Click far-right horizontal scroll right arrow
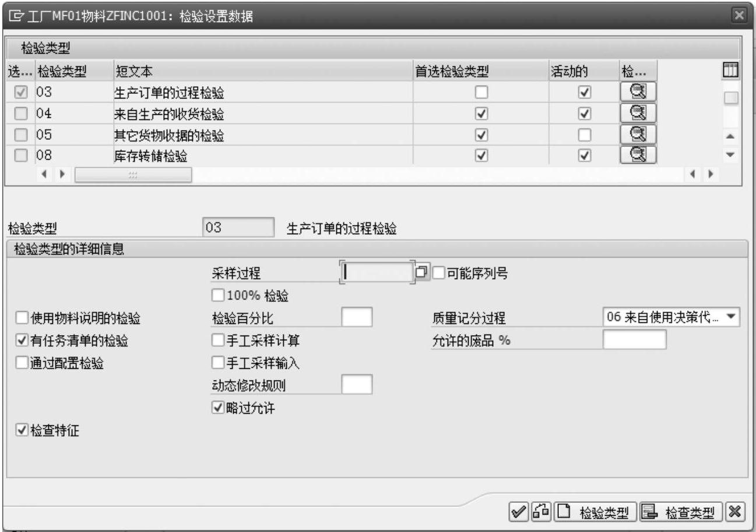 (x=710, y=175)
